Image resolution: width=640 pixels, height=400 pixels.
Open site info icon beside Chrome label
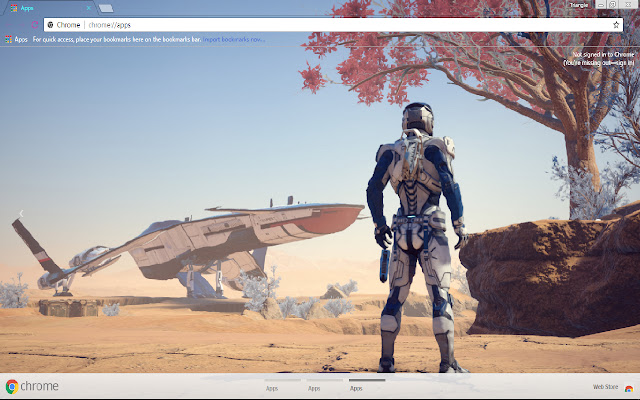pos(51,25)
